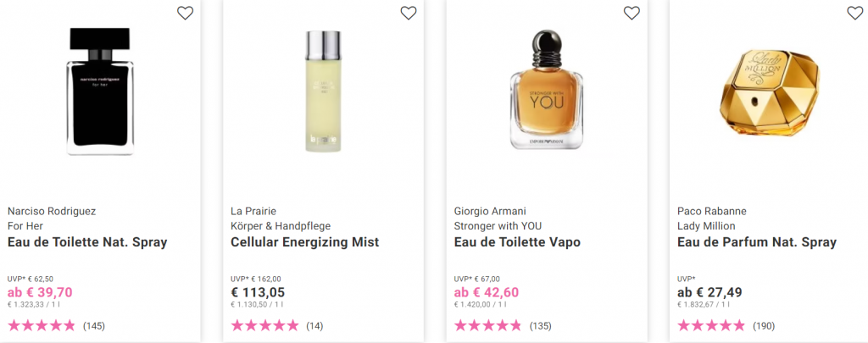The width and height of the screenshot is (868, 343).
Task: Click heart icon on Giorgio Armani product
Action: [632, 13]
